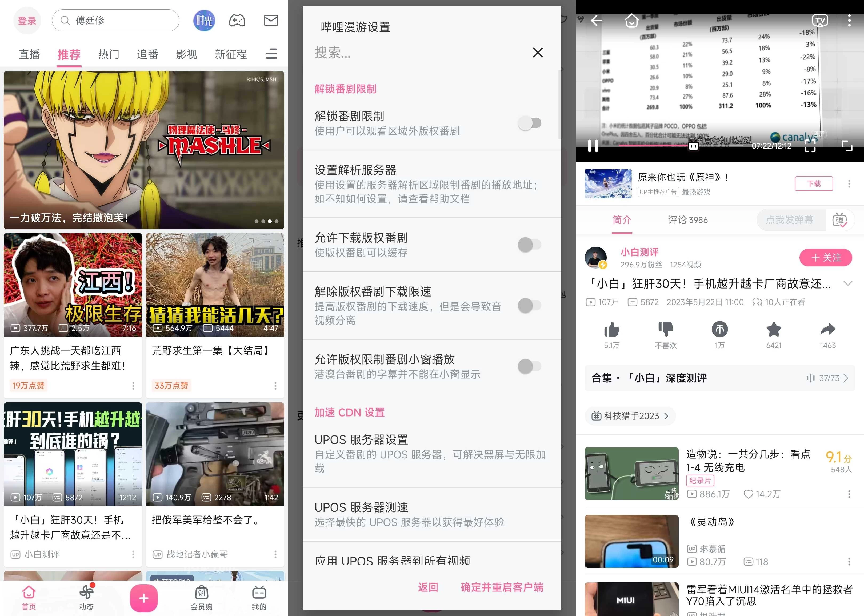
Task: Open the channel list hamburger menu
Action: pos(271,54)
